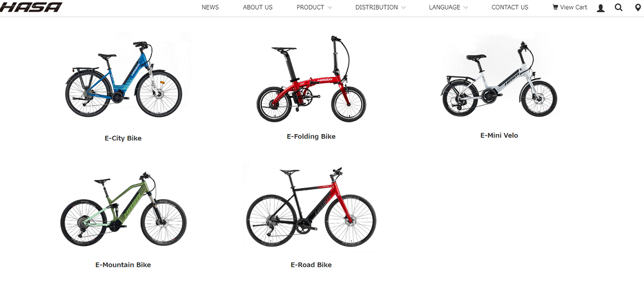
Task: Select the black-red road bike image
Action: [x=311, y=207]
